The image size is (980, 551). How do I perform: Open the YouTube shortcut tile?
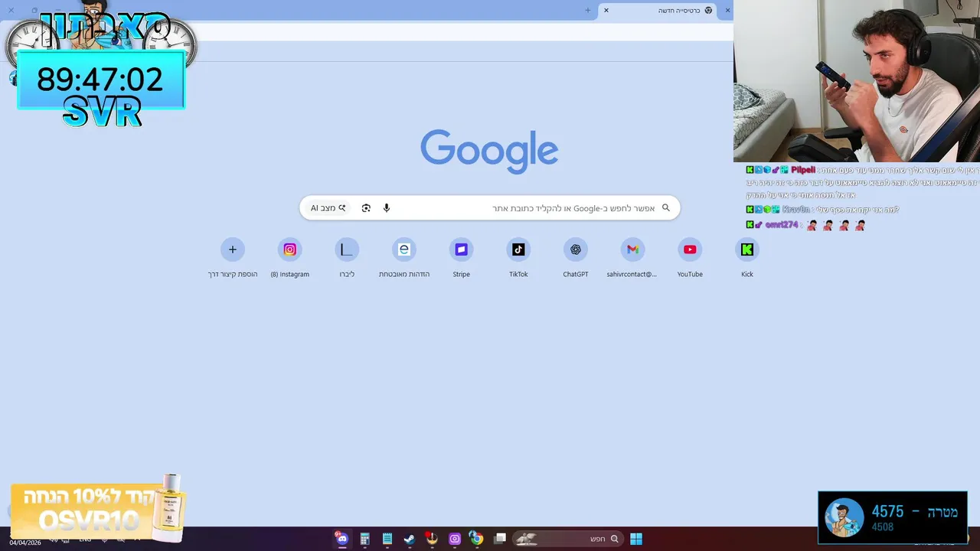pyautogui.click(x=690, y=258)
